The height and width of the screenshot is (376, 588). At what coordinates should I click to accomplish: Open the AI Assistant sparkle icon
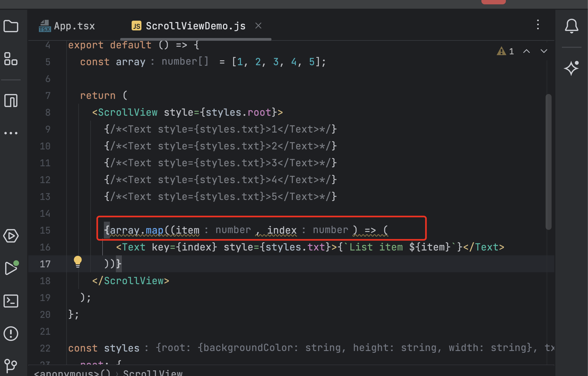point(571,68)
